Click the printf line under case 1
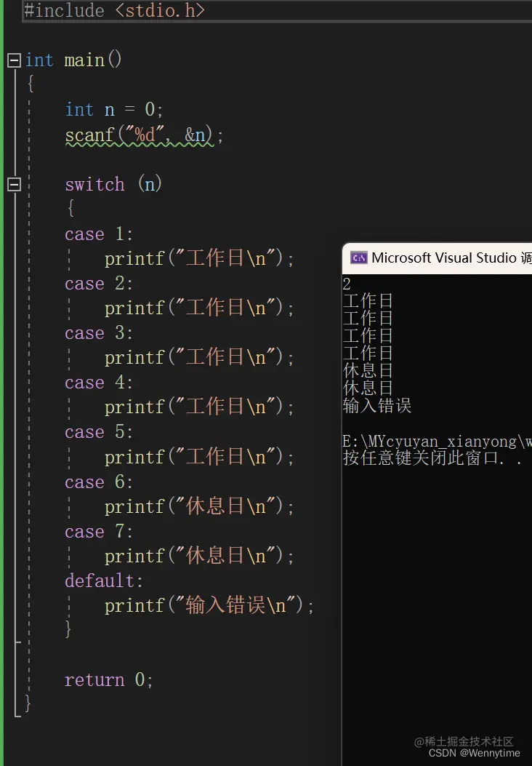The image size is (532, 766). (x=199, y=258)
